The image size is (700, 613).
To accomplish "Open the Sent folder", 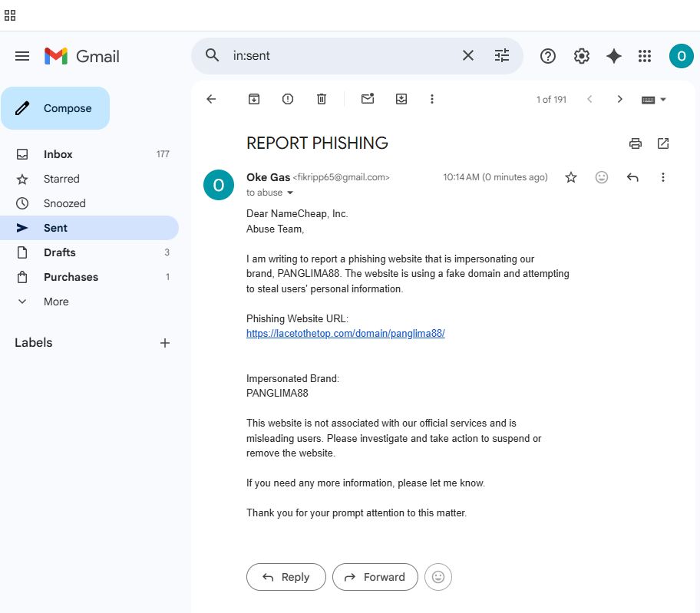I will 89,228.
